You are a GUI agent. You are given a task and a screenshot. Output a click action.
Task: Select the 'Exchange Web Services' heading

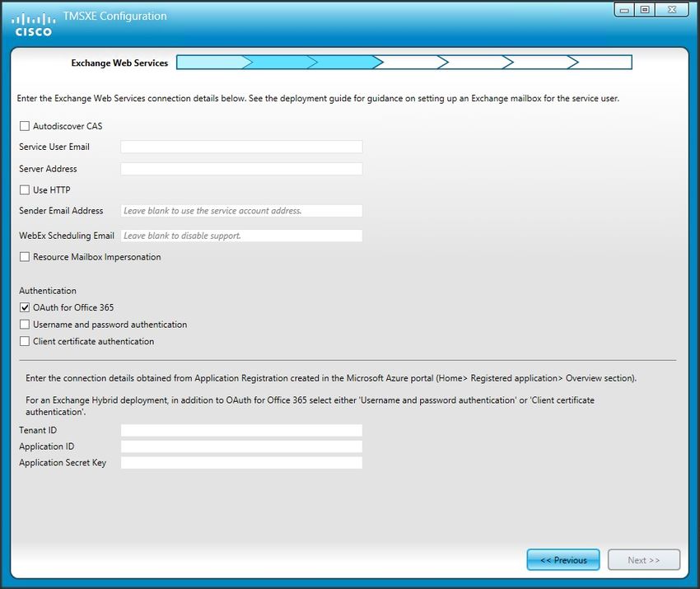click(x=119, y=63)
